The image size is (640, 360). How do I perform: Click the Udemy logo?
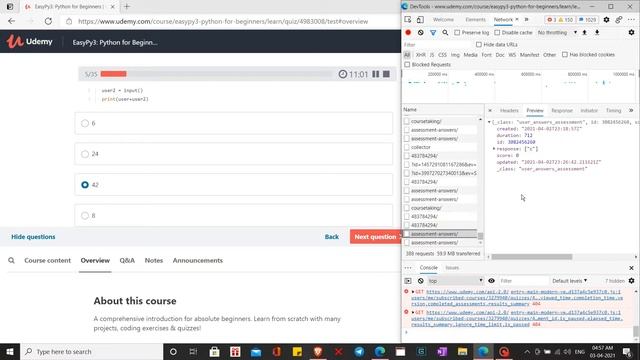(30, 42)
